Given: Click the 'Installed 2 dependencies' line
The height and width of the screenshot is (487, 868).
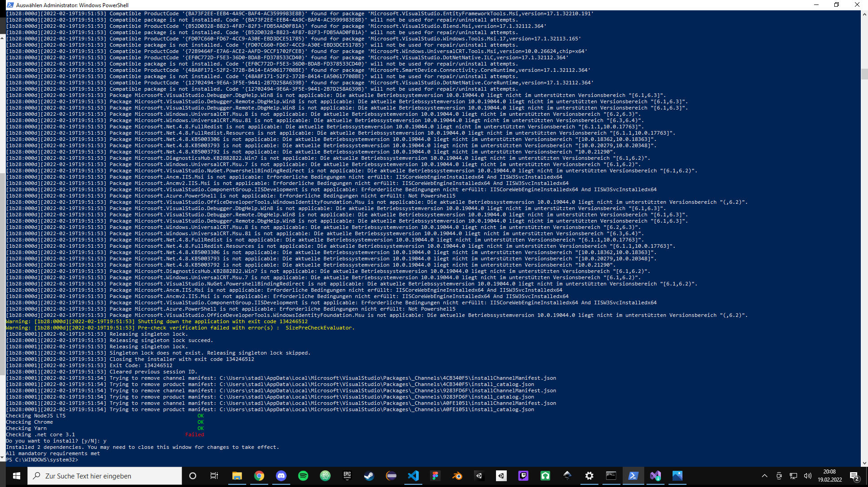Looking at the screenshot, I should pyautogui.click(x=142, y=447).
